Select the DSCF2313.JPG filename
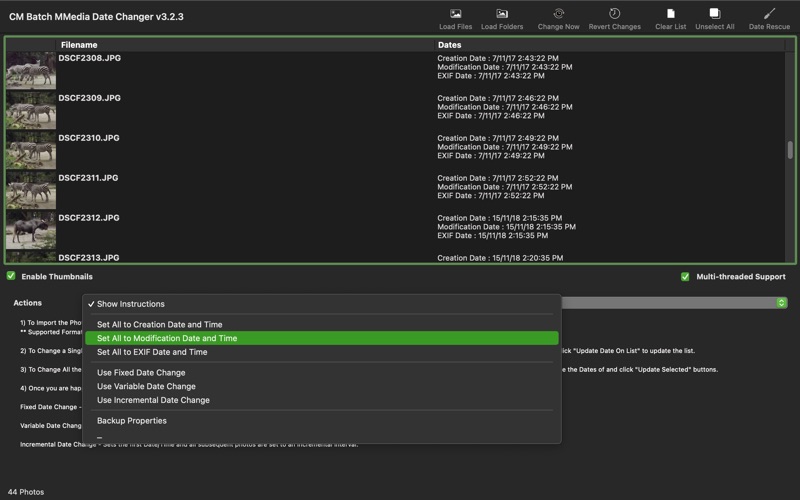 pos(89,258)
